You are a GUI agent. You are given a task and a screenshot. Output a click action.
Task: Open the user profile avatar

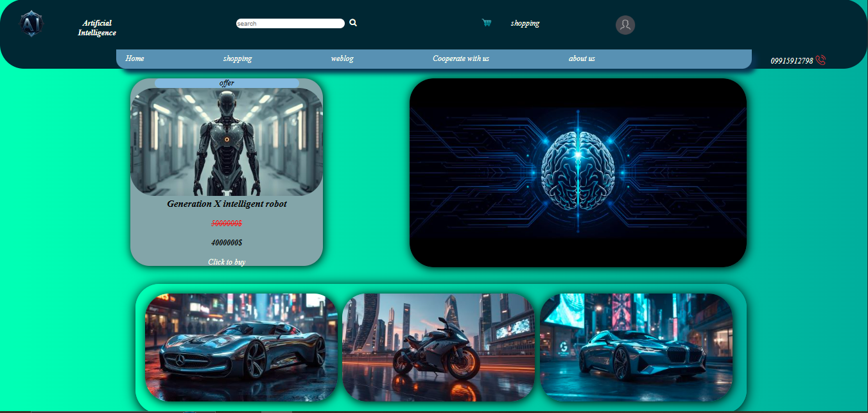[x=625, y=24]
